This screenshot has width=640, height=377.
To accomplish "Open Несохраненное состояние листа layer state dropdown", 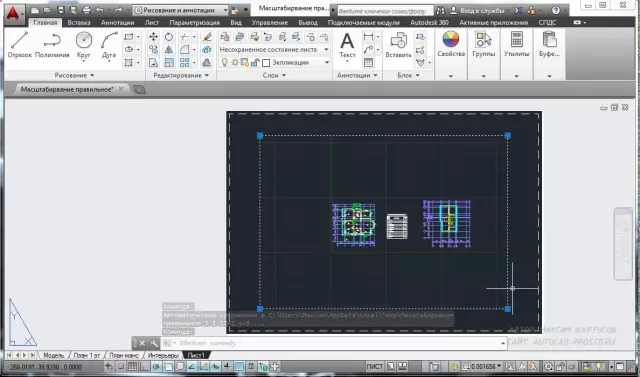I will [274, 49].
